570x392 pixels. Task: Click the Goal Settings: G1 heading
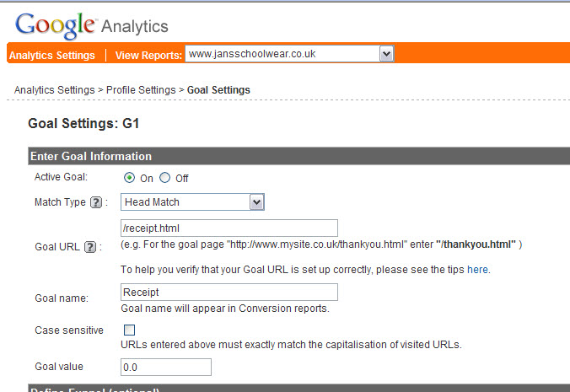pos(83,124)
